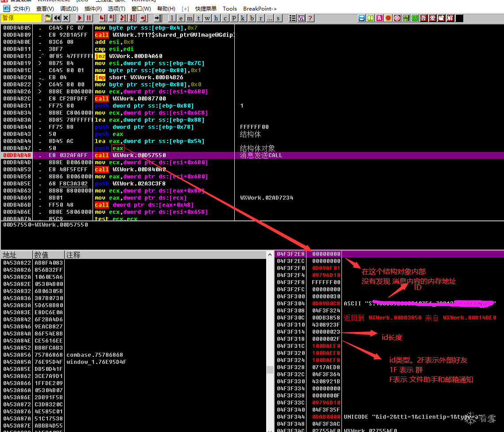The height and width of the screenshot is (432, 504).
Task: Click the black square toolbar icon
Action: click(x=459, y=18)
